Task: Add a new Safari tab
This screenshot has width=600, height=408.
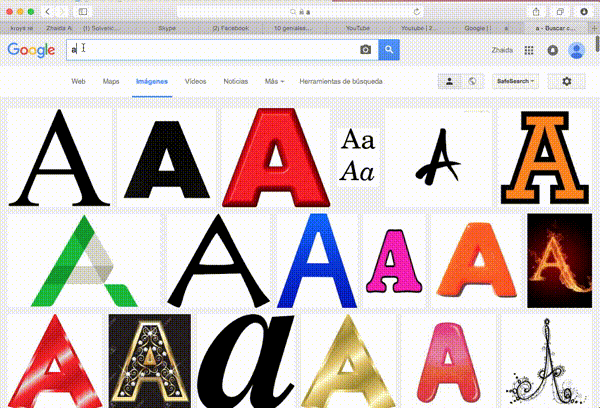Action: pos(594,28)
